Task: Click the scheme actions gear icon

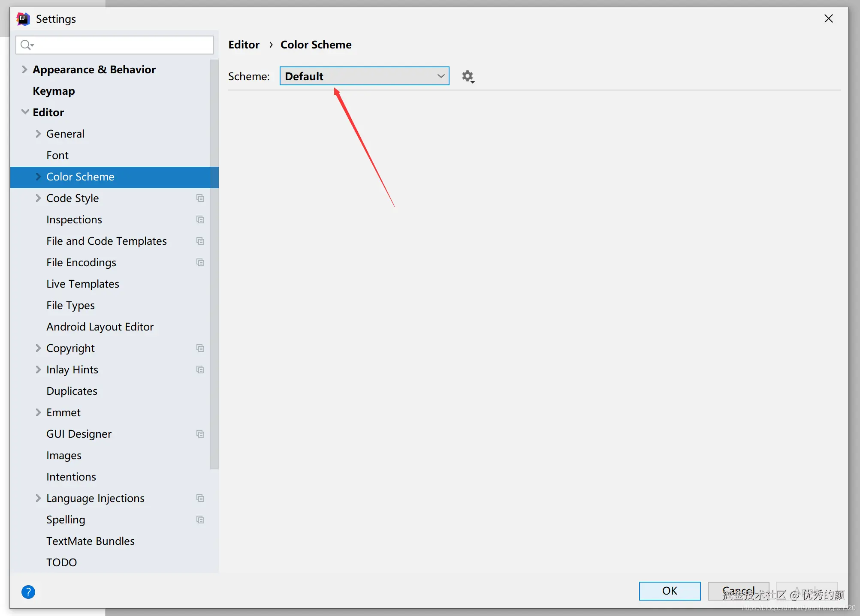Action: [468, 77]
